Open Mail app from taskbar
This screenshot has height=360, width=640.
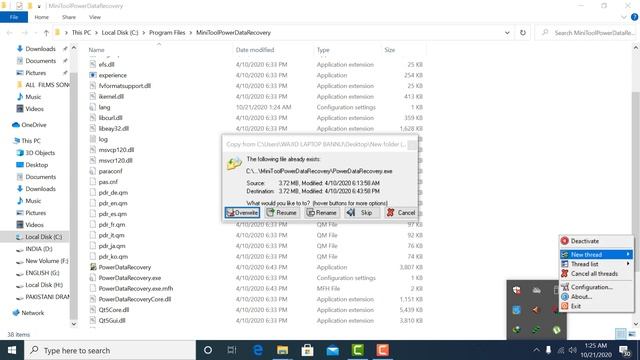coord(333,350)
